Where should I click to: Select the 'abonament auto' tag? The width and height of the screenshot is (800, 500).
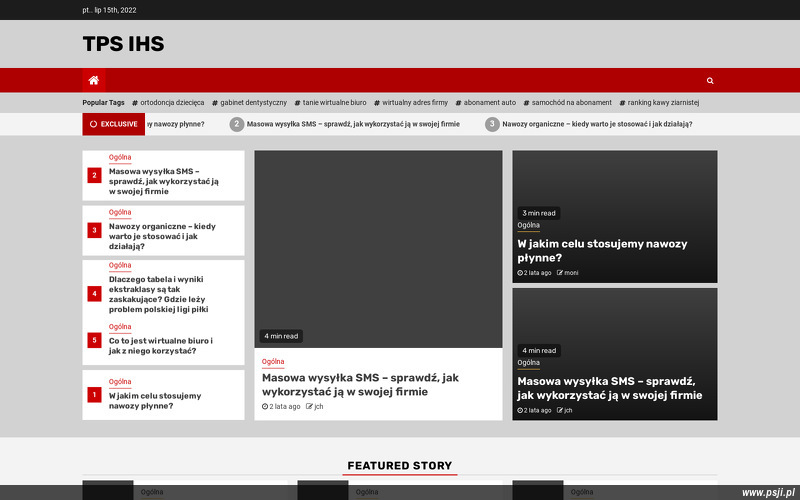click(x=489, y=102)
